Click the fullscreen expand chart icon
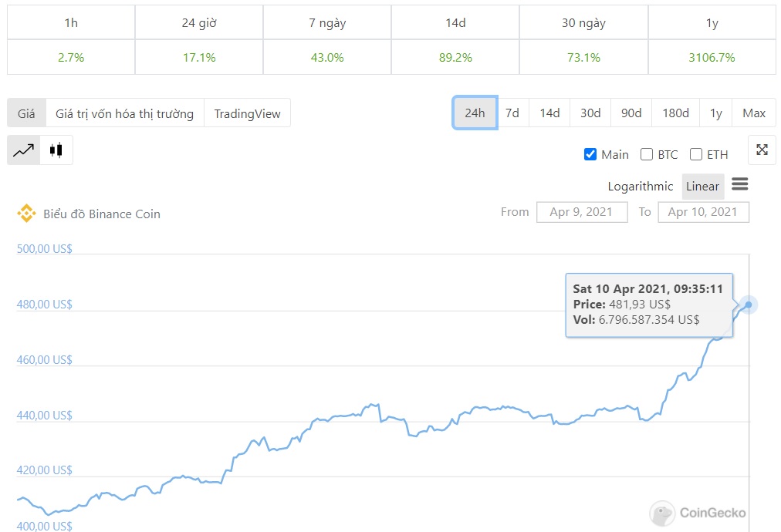781x532 pixels. pyautogui.click(x=762, y=150)
